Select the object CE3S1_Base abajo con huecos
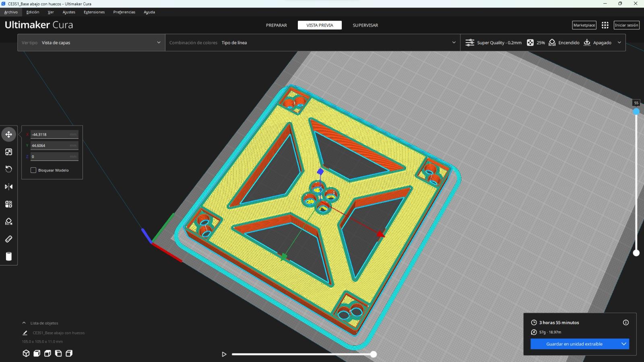The image size is (644, 362). (59, 333)
